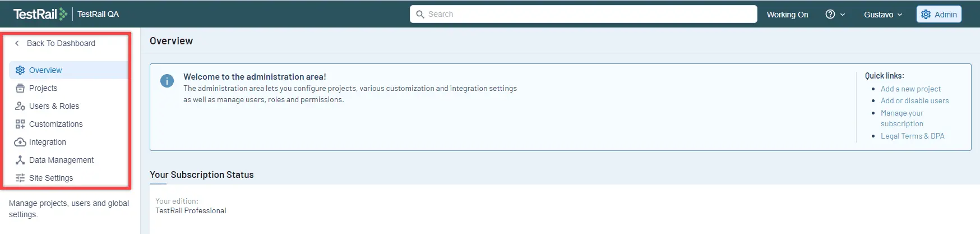Expand the Gustavo user menu
This screenshot has height=234, width=980.
click(x=883, y=15)
